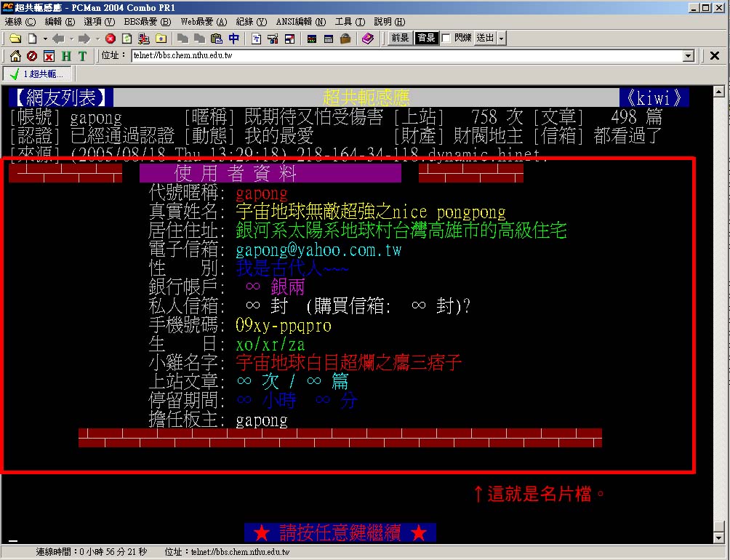Image resolution: width=730 pixels, height=560 pixels.
Task: Switch to the 1.超共軛 connection tab
Action: (37, 74)
